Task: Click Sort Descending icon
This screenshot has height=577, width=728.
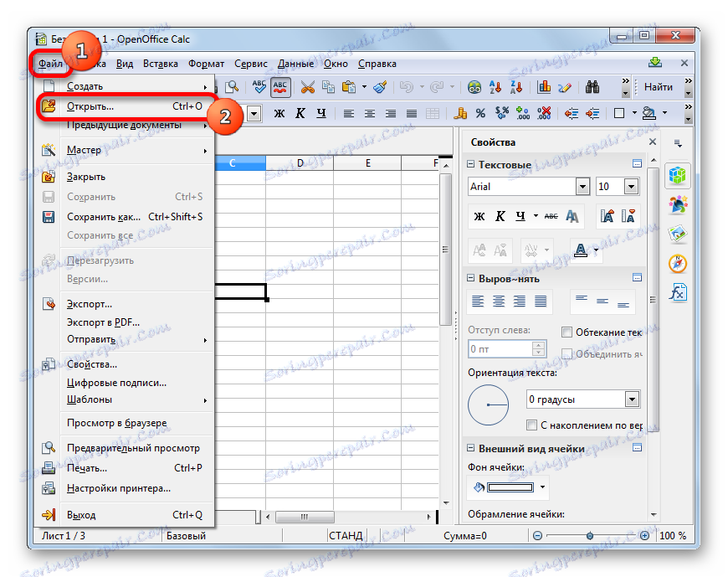Action: click(515, 87)
